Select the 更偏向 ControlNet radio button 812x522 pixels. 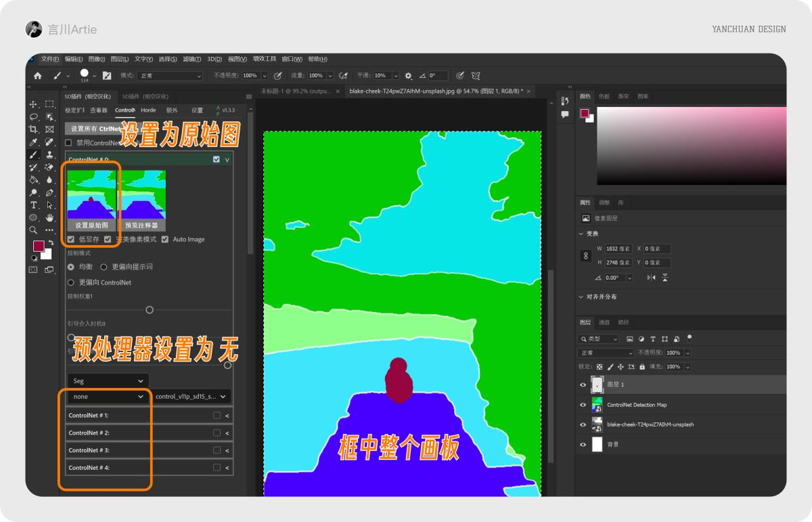pyautogui.click(x=70, y=281)
